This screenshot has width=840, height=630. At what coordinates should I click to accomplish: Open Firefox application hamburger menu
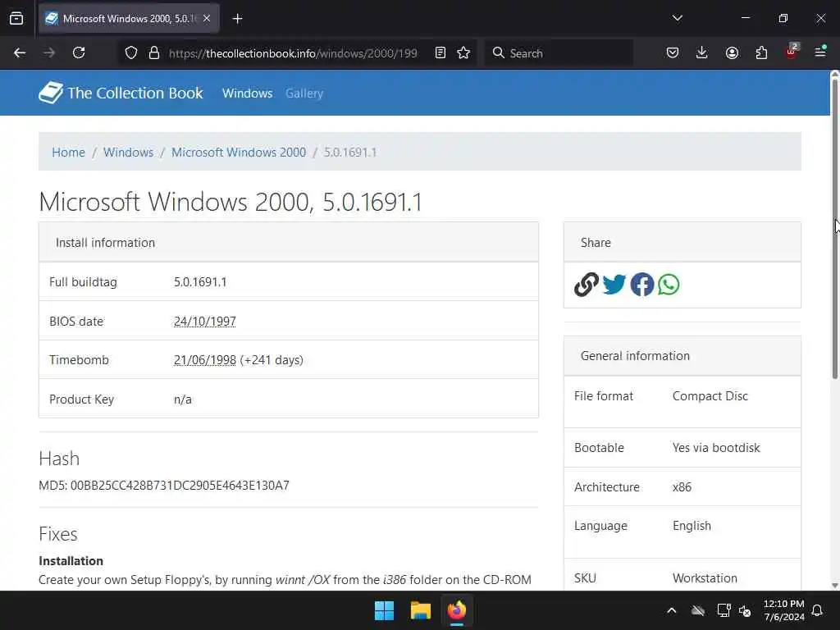pyautogui.click(x=820, y=52)
